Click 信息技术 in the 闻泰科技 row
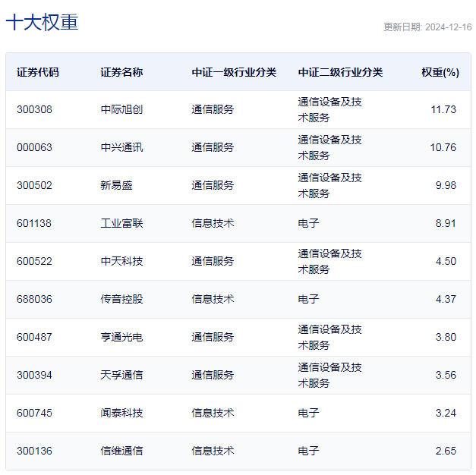The image size is (476, 475). pyautogui.click(x=213, y=413)
